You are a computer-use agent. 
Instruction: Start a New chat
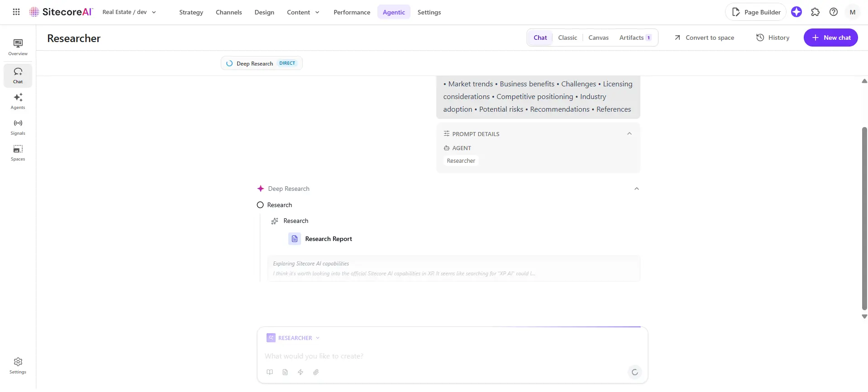tap(831, 38)
